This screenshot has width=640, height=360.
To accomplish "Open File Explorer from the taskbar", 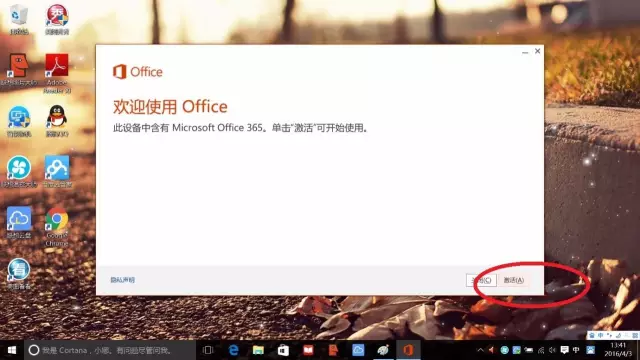I will pyautogui.click(x=258, y=350).
